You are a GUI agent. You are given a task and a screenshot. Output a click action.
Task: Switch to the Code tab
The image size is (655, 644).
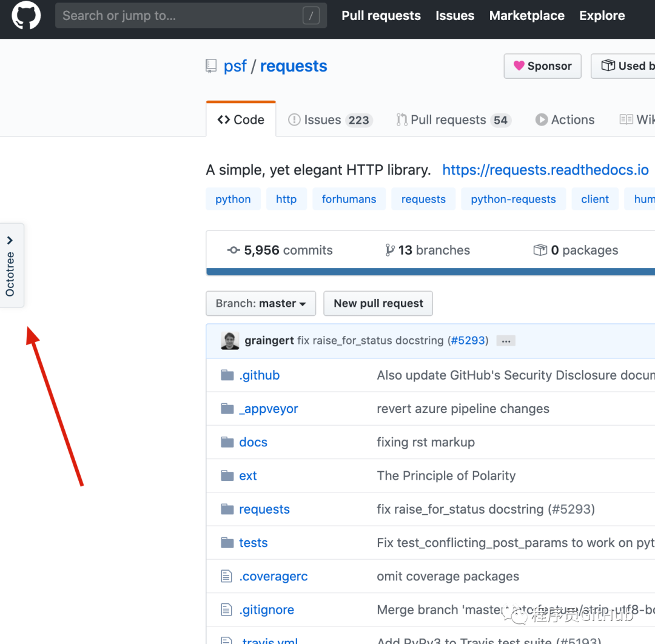(x=241, y=119)
